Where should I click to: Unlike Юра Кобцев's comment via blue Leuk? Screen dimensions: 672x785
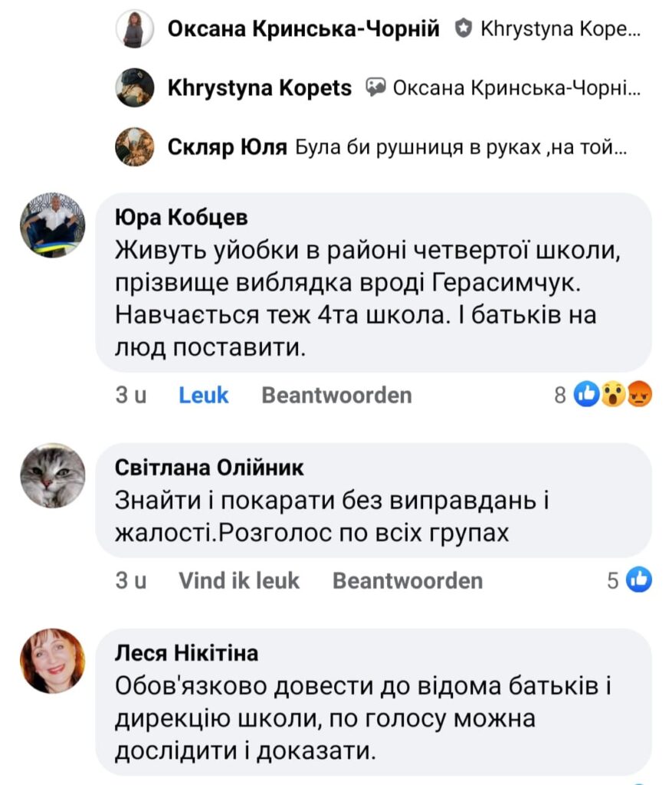203,396
